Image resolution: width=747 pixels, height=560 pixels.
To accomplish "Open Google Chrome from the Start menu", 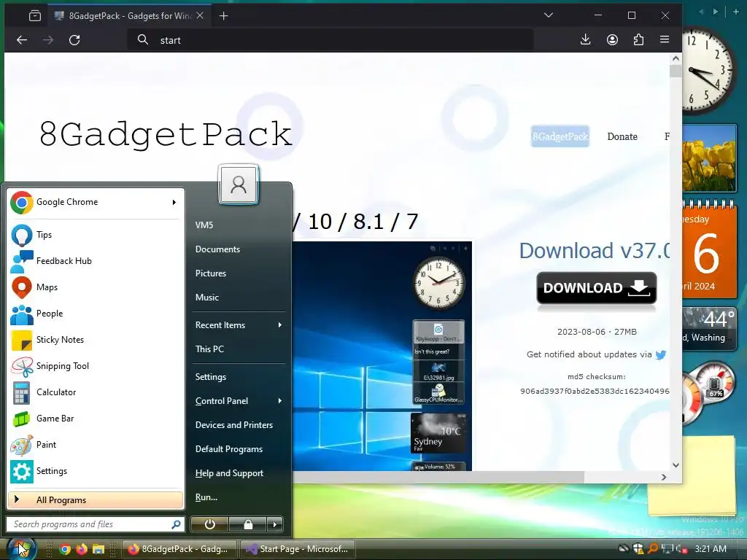I will pyautogui.click(x=96, y=202).
